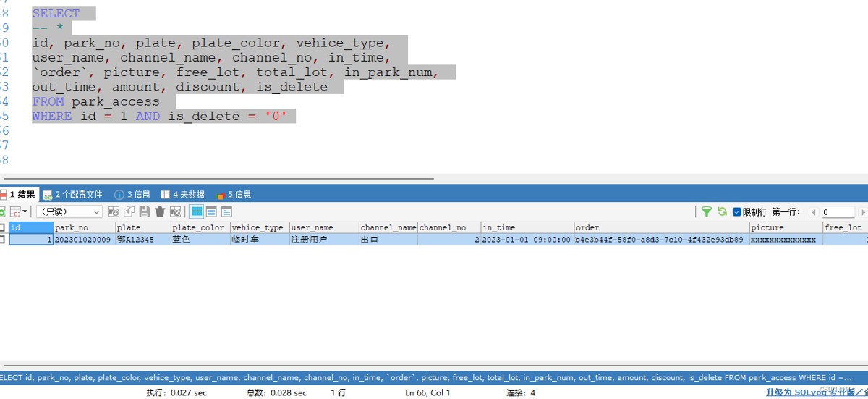Image resolution: width=868 pixels, height=399 pixels.
Task: Open the dropdown arrow beside the export icon
Action: 25,211
